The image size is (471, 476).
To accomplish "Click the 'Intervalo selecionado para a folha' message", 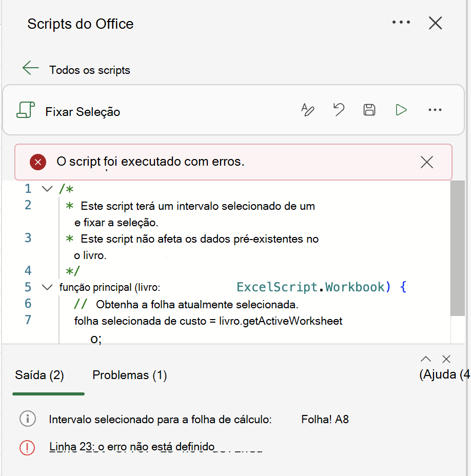I will coord(161,420).
